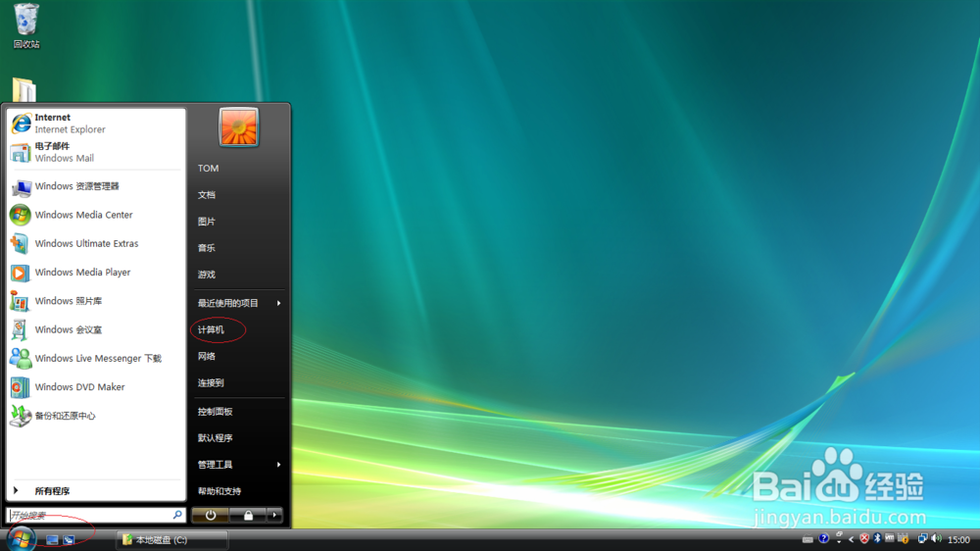Open TOM user folder

point(208,169)
